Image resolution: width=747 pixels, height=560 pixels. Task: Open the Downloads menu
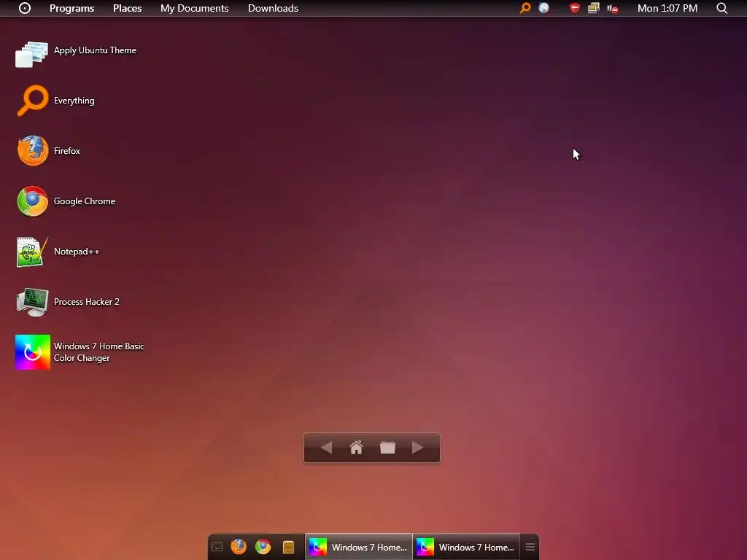click(x=273, y=8)
